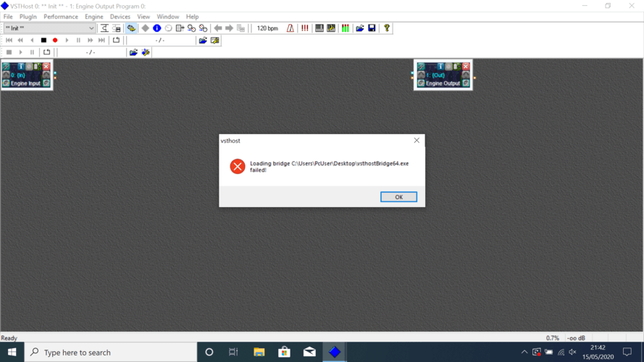Click the black stop button in player bar
This screenshot has width=644, height=362.
click(43, 41)
